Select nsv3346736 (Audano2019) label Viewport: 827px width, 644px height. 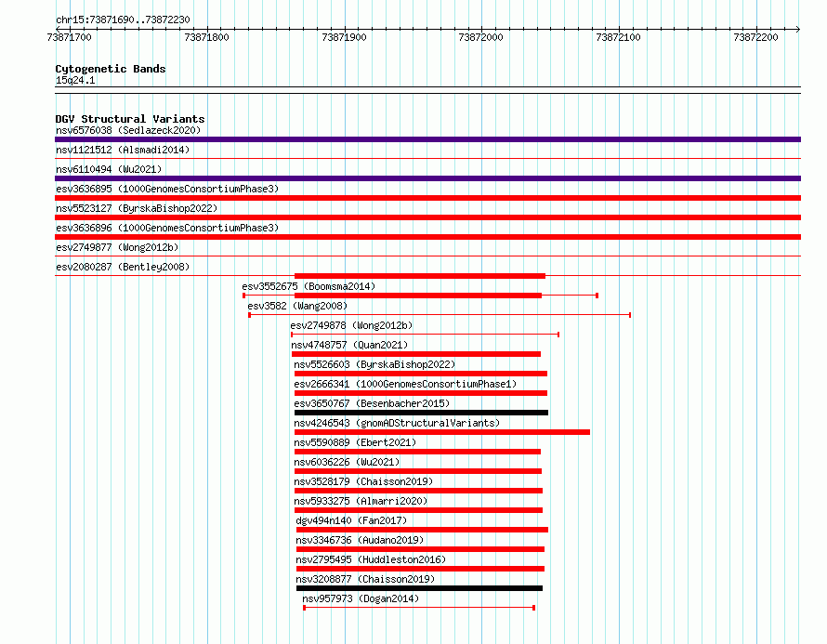(x=360, y=540)
